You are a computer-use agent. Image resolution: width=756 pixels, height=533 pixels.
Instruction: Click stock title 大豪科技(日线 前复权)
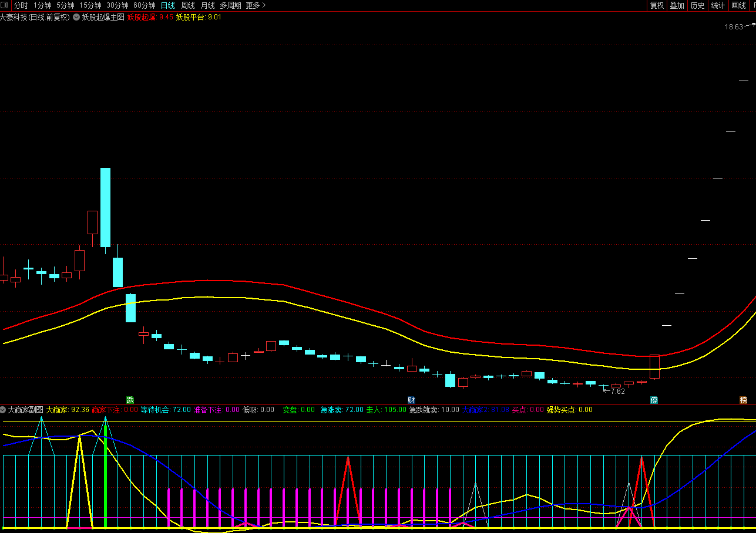coord(35,17)
